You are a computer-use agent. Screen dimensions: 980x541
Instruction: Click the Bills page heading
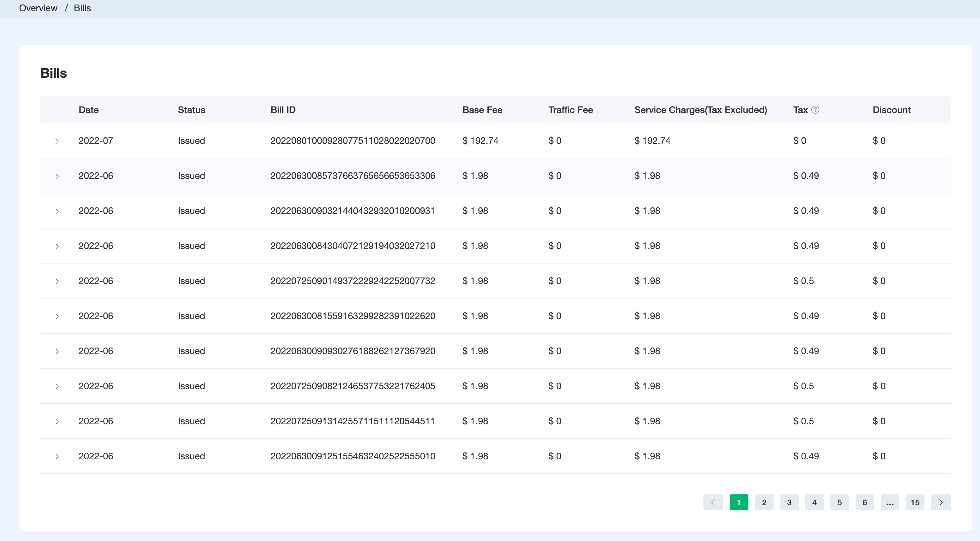coord(54,73)
